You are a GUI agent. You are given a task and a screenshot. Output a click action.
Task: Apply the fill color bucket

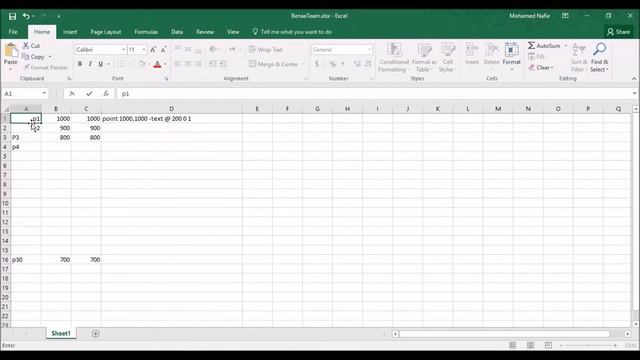point(142,64)
